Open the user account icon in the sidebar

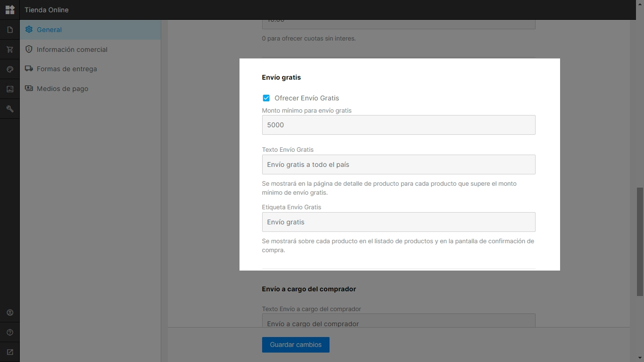pos(10,313)
